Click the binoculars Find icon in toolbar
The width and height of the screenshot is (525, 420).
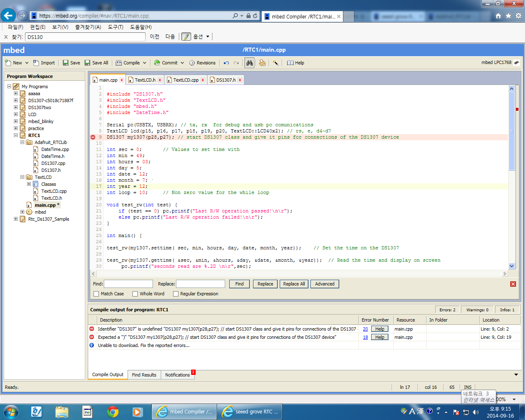click(x=249, y=63)
